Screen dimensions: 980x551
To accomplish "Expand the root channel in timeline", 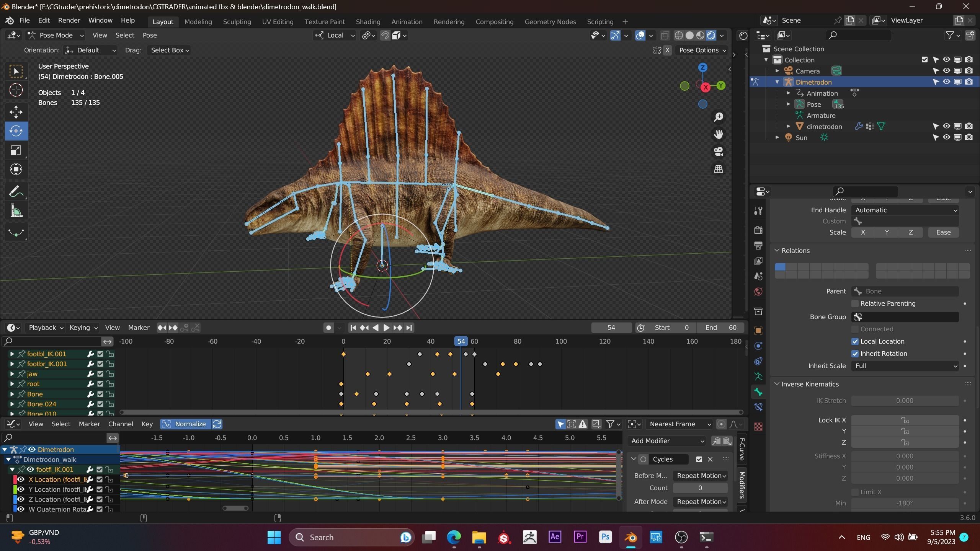I will tap(12, 384).
